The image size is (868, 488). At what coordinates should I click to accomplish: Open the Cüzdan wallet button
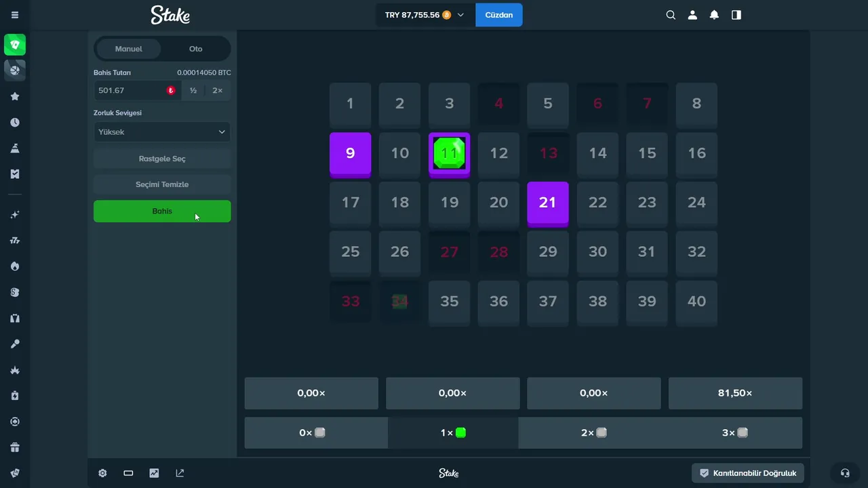click(x=499, y=15)
